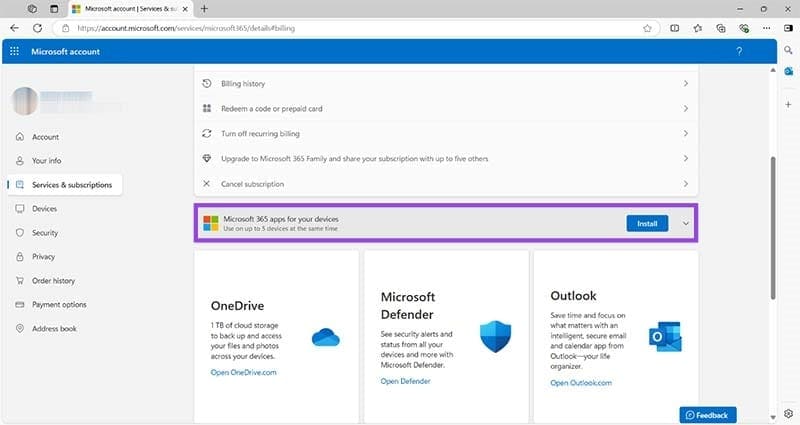View site information lock icon

(x=65, y=28)
